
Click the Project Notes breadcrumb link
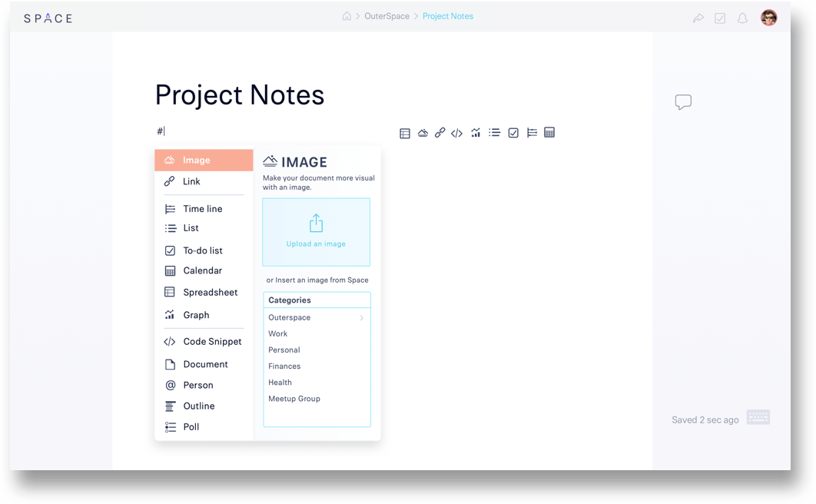click(447, 16)
